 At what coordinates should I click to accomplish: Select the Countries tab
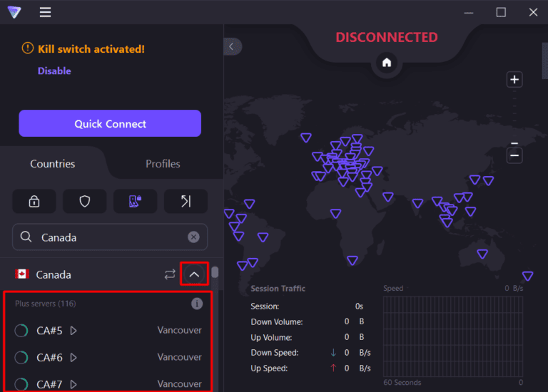[x=52, y=164]
